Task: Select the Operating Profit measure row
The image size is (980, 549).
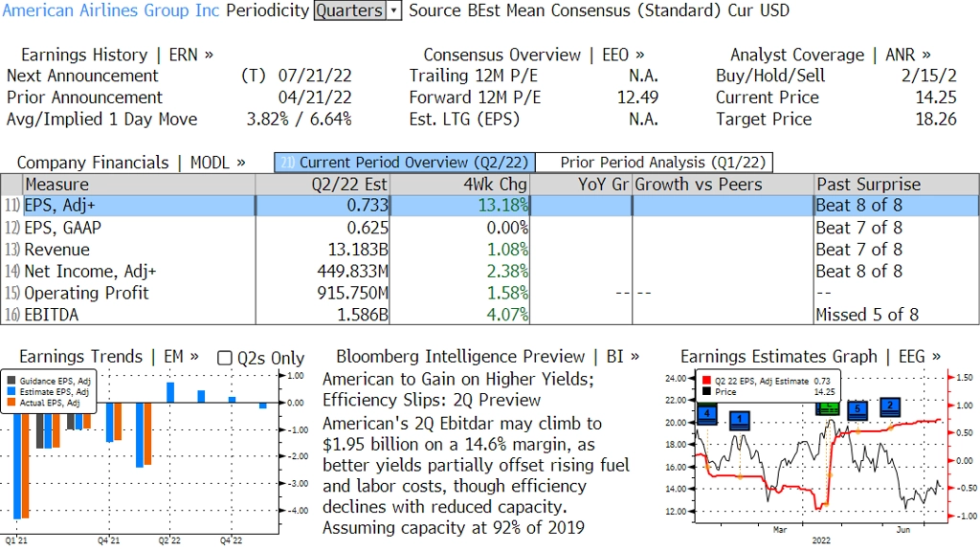Action: point(489,293)
